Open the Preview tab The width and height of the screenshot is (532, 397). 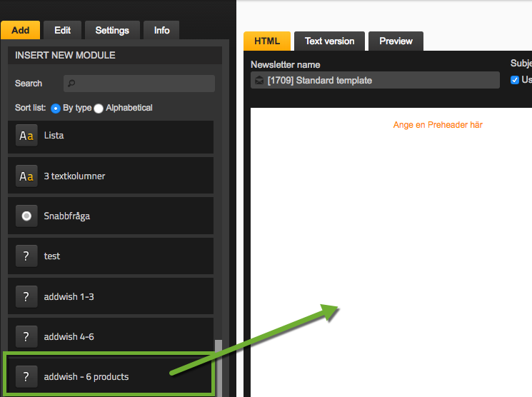(396, 41)
